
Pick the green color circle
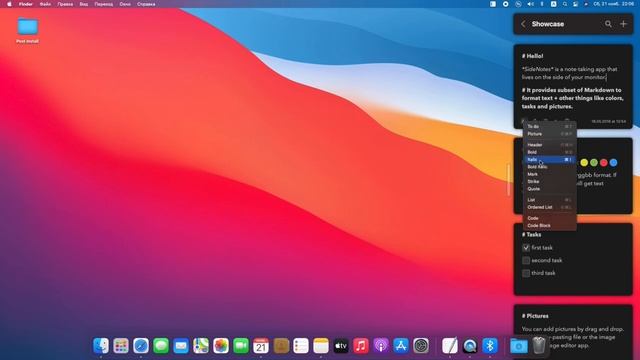click(x=594, y=162)
